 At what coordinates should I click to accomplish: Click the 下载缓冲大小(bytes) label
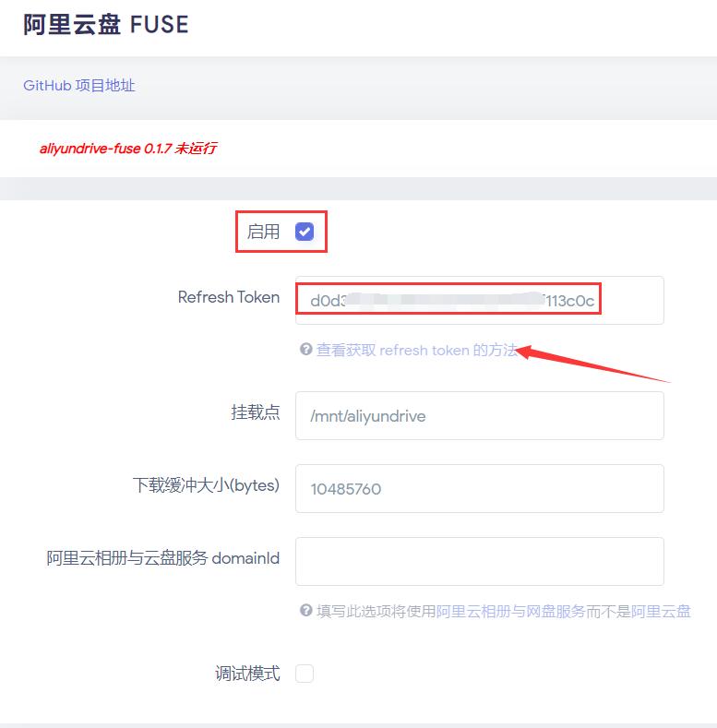[206, 485]
